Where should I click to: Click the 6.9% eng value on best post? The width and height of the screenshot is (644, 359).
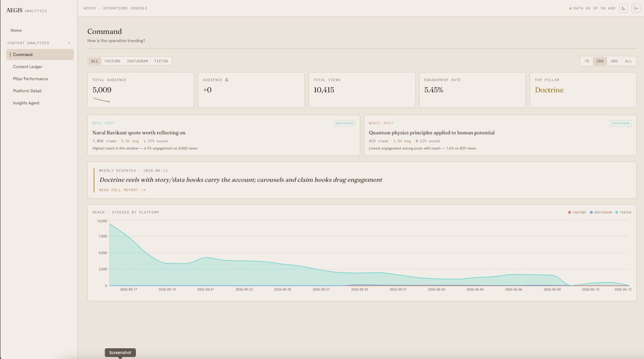[x=130, y=141]
